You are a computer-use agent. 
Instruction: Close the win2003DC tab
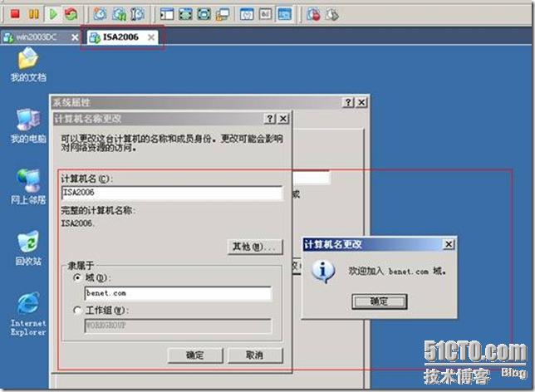[x=75, y=37]
